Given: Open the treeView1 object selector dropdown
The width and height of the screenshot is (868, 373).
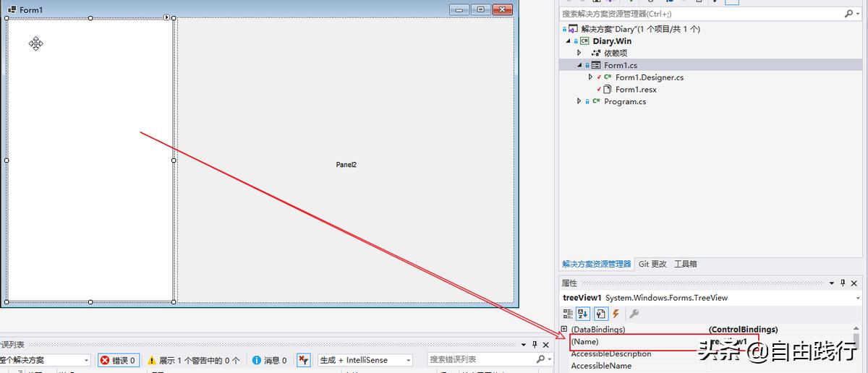Looking at the screenshot, I should coord(858,298).
